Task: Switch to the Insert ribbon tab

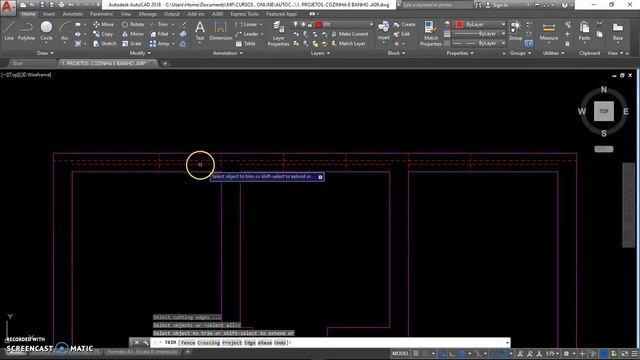Action: [49, 14]
